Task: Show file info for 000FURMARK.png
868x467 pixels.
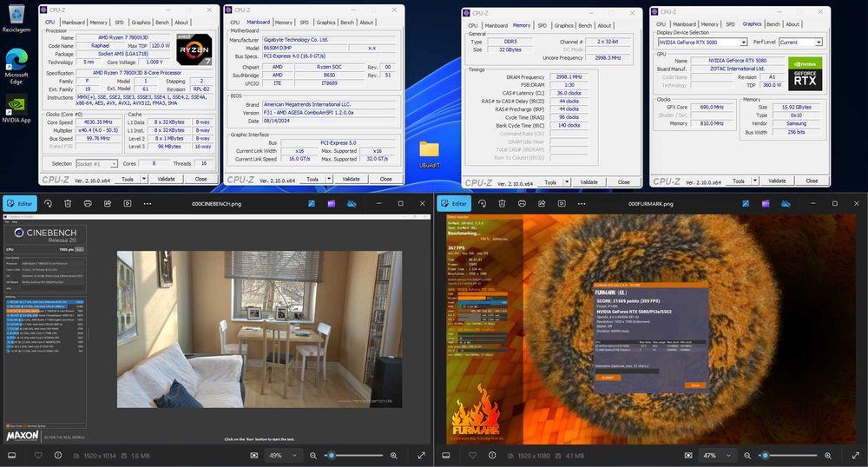Action: (492, 456)
